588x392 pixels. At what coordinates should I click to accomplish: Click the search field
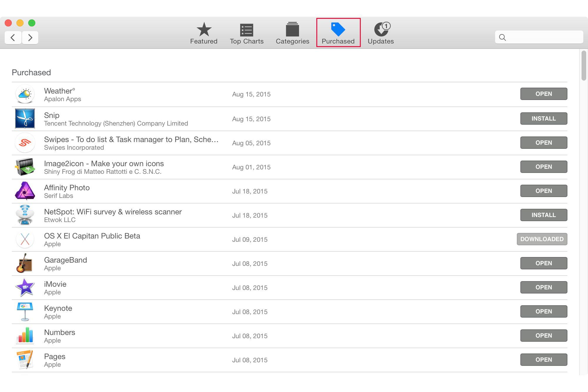tap(539, 37)
